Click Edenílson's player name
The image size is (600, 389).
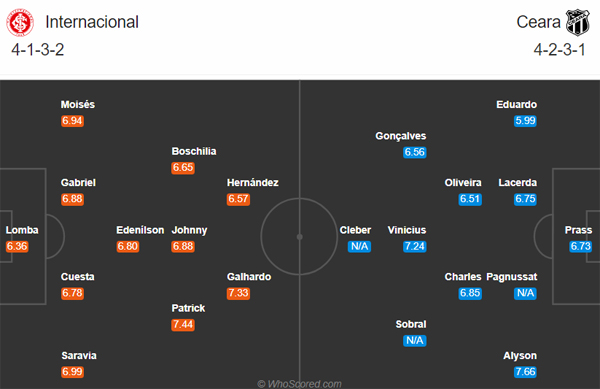coord(140,230)
